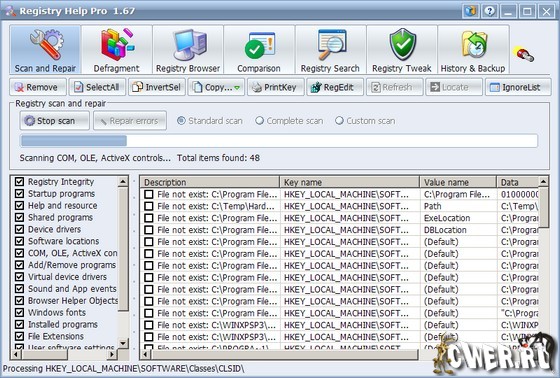Toggle Installed programs checkbox
This screenshot has width=560, height=378.
point(19,324)
